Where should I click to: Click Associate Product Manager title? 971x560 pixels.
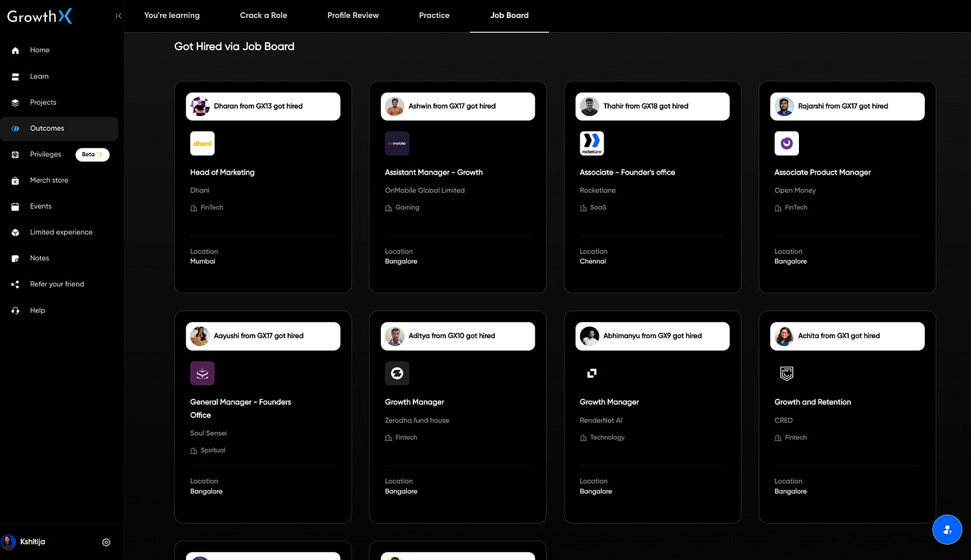coord(823,172)
